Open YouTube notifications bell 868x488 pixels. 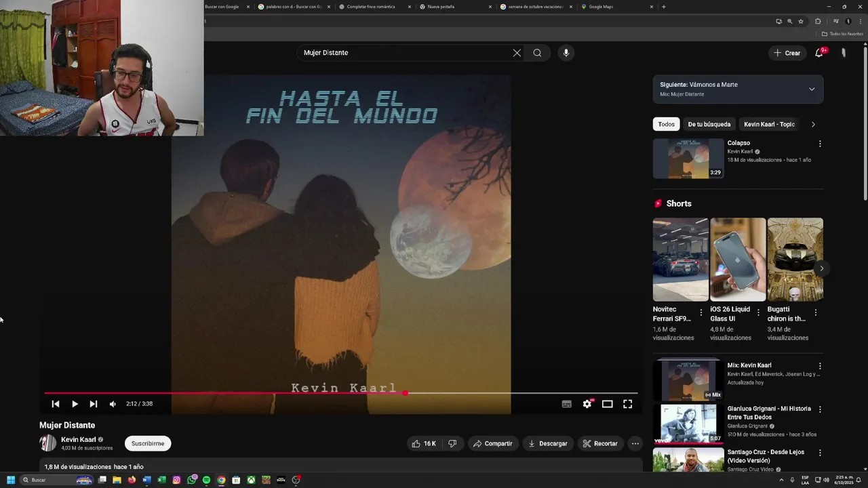819,53
